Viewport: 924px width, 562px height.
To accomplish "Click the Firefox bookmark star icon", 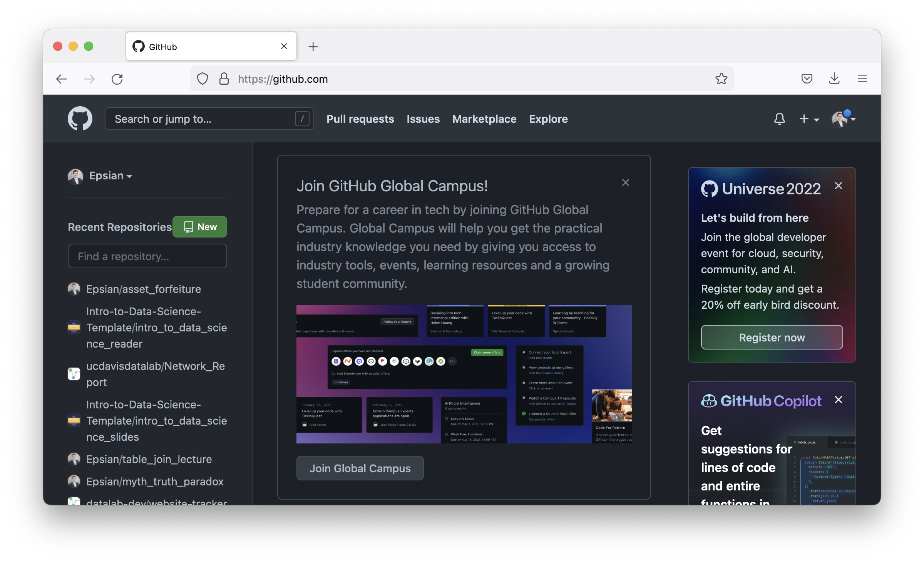I will coord(721,79).
